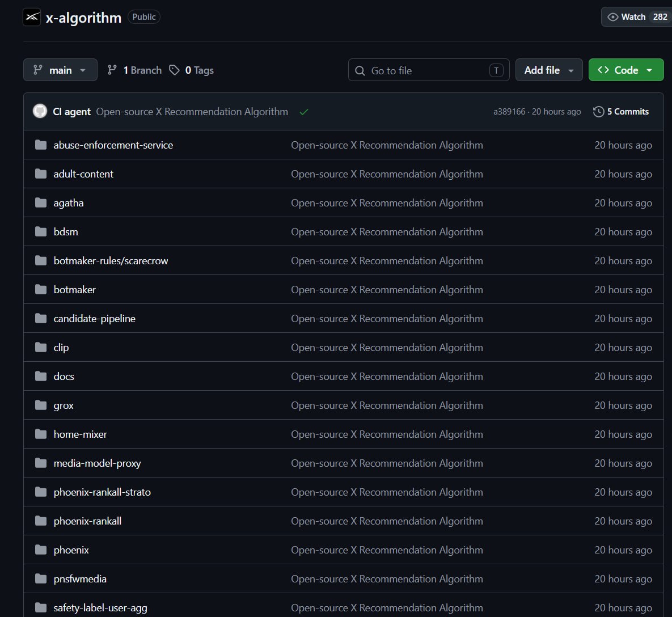Viewport: 672px width, 617px height.
Task: Open the docs folder
Action: click(x=64, y=377)
